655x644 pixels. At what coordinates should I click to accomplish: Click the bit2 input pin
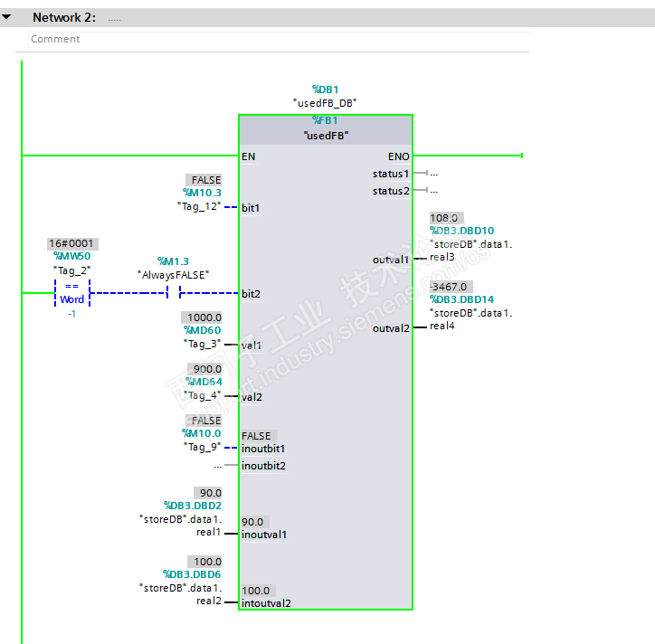[x=252, y=294]
